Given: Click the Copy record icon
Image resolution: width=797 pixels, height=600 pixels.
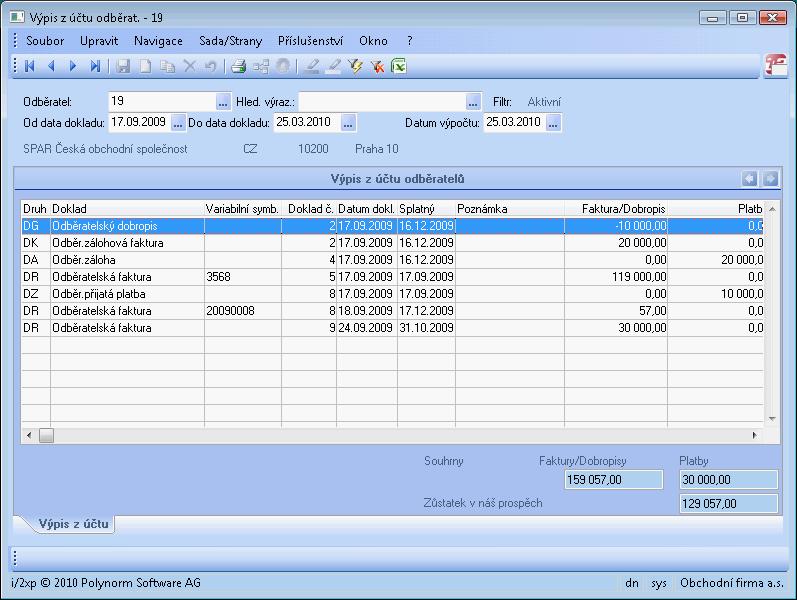Looking at the screenshot, I should click(x=167, y=66).
